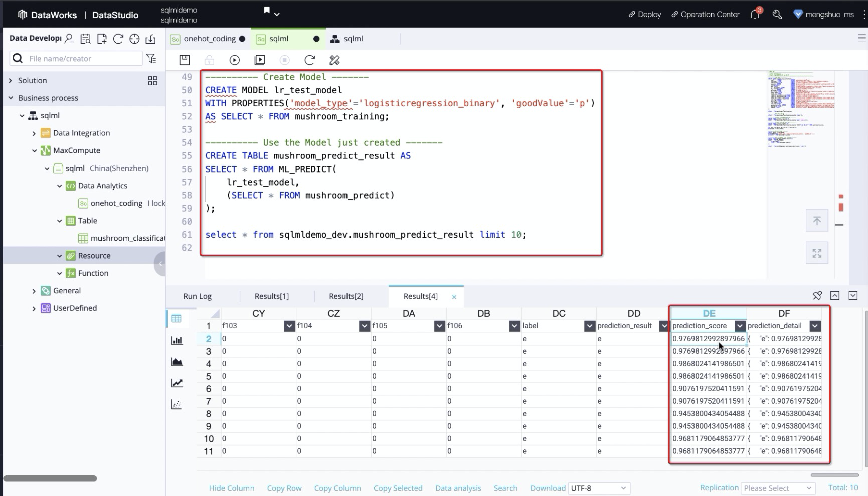This screenshot has width=868, height=496.
Task: Click the Reload icon in editor toolbar
Action: (309, 60)
